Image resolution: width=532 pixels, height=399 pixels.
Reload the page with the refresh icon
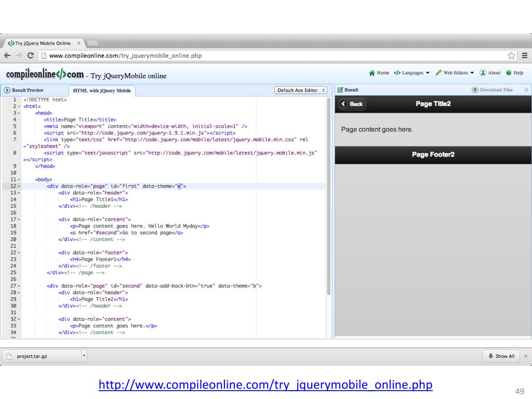31,55
